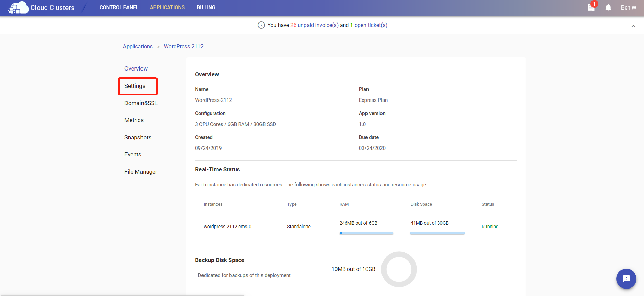Click the Express Plan value
The image size is (644, 296).
click(x=373, y=100)
